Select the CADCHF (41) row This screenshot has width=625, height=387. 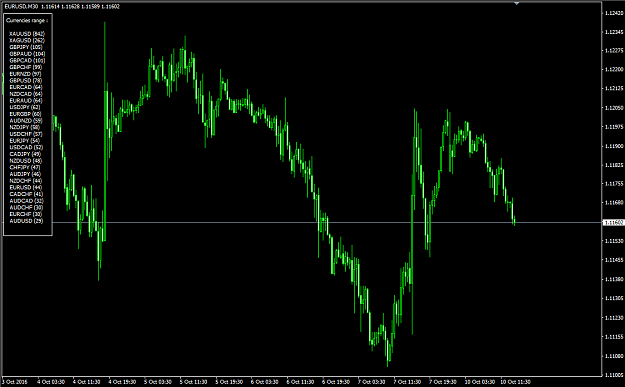point(26,194)
